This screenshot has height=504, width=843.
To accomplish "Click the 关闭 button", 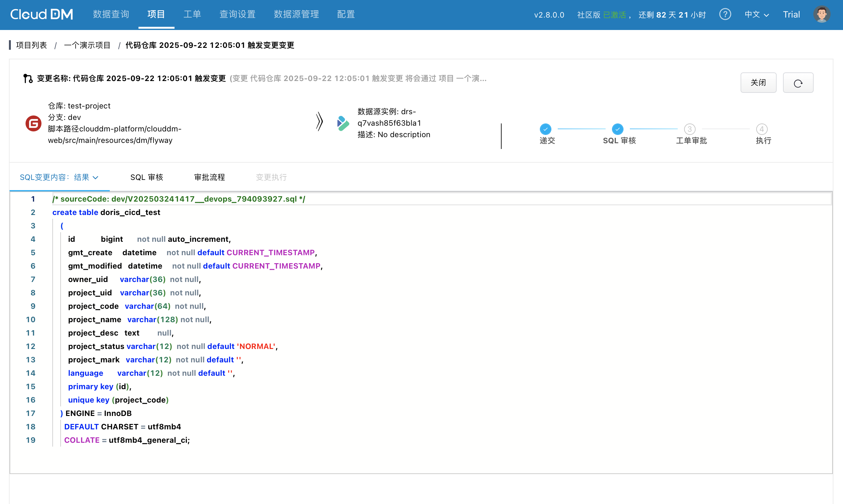I will tap(758, 83).
